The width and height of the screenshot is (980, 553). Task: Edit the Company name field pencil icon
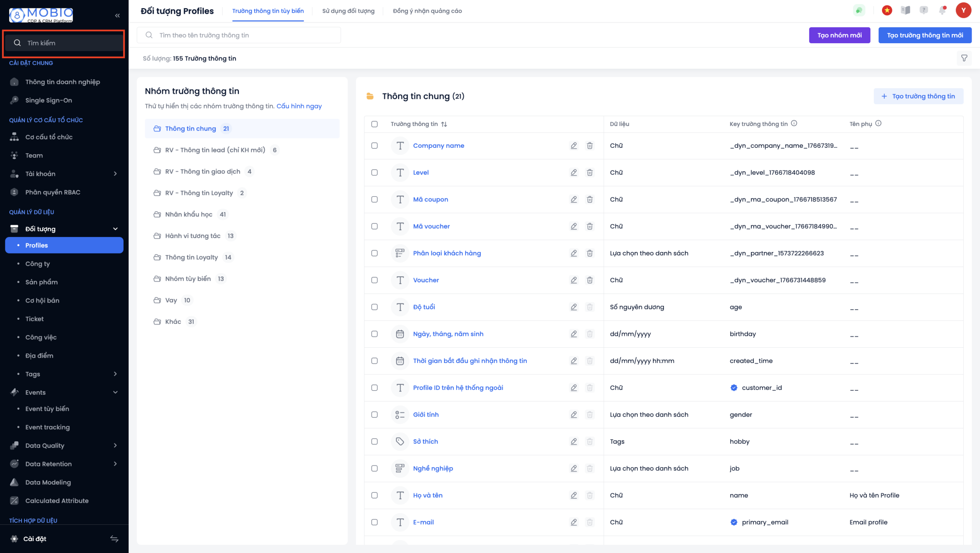[x=573, y=146]
